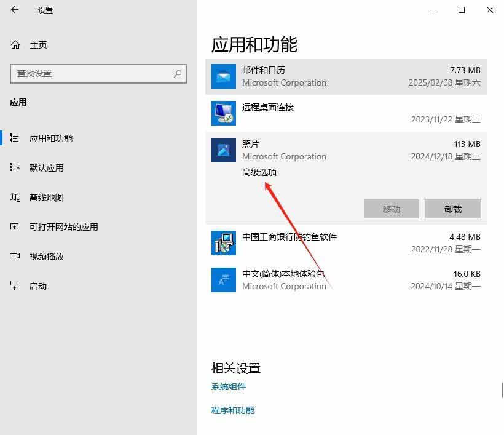
Task: Click the Remote Desktop Connection app icon
Action: click(224, 113)
